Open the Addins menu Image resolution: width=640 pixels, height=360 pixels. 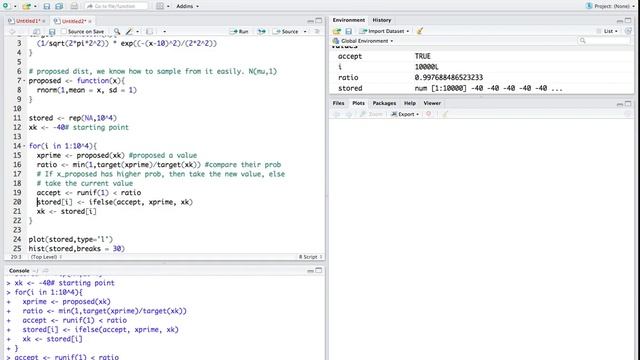pyautogui.click(x=187, y=7)
